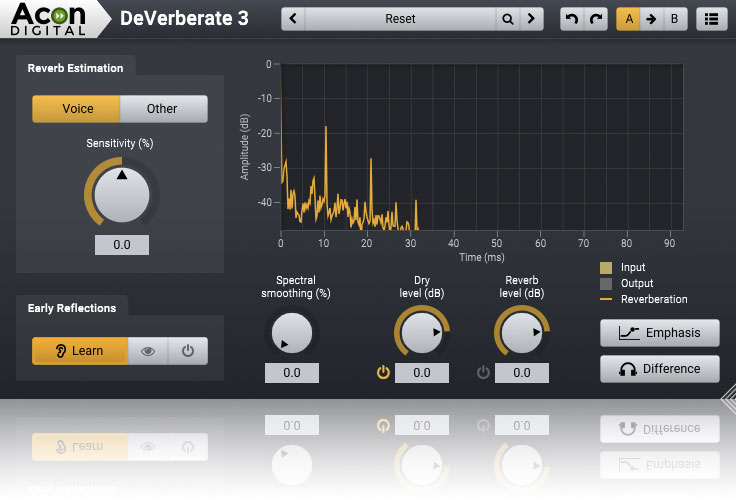Image resolution: width=736 pixels, height=500 pixels.
Task: Click the undo arrow icon
Action: point(572,19)
